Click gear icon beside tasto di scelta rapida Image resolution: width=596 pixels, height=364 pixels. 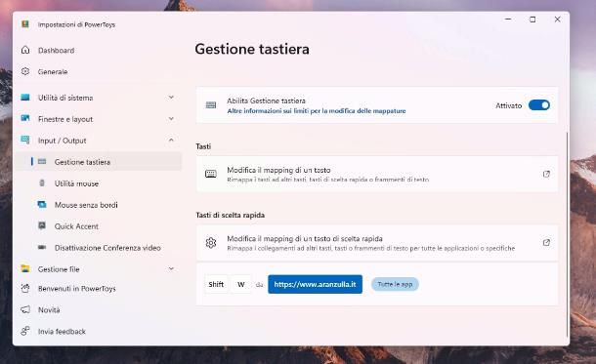[x=211, y=243]
